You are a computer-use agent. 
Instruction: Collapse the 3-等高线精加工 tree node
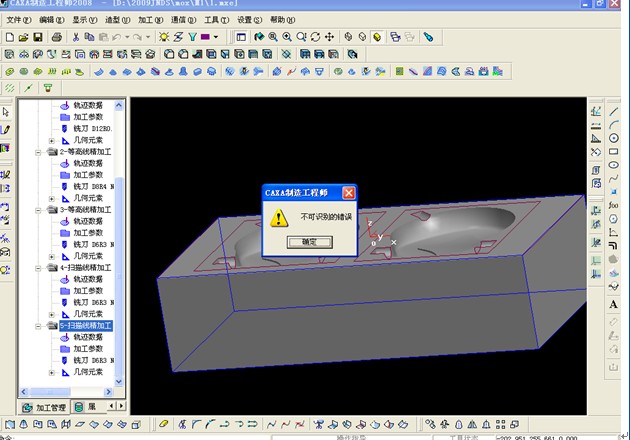coord(38,210)
